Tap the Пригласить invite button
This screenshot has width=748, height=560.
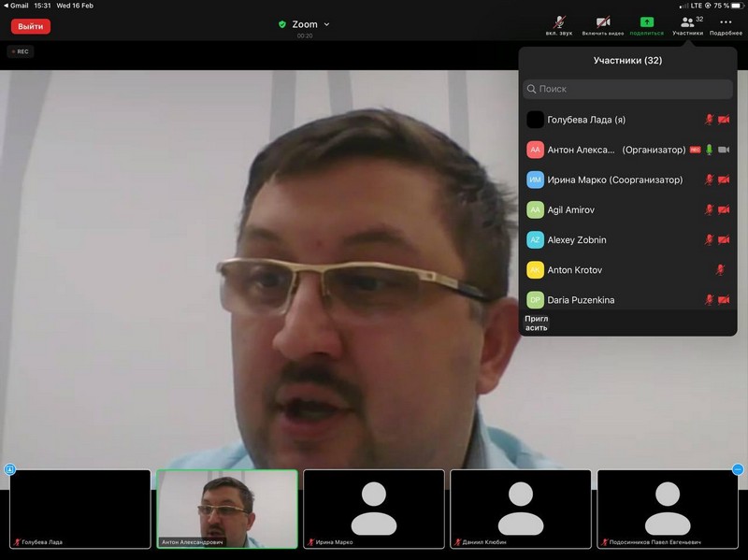[x=537, y=323]
